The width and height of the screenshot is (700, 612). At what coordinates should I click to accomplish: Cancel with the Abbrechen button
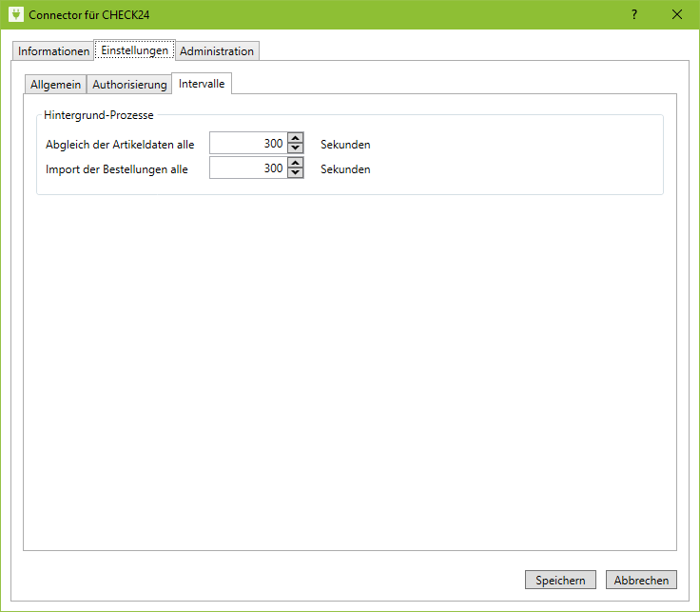[640, 580]
